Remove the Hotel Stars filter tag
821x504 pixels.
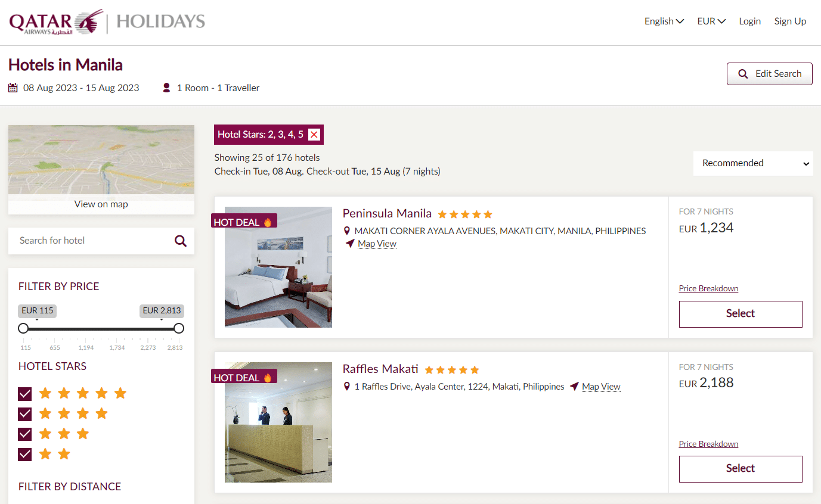point(314,135)
